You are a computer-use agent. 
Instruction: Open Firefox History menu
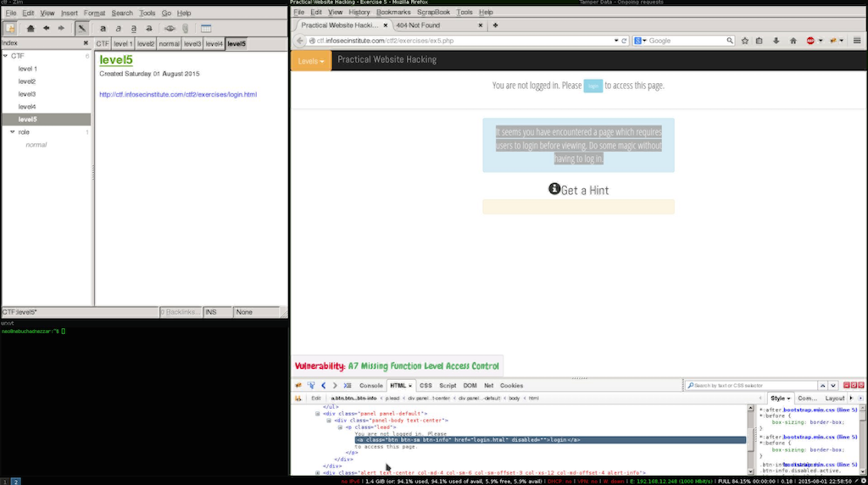pos(359,12)
